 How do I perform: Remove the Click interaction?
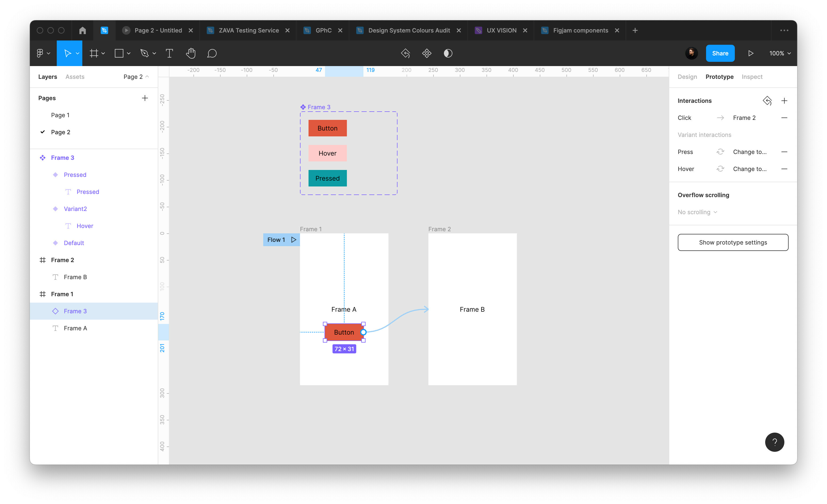click(784, 118)
